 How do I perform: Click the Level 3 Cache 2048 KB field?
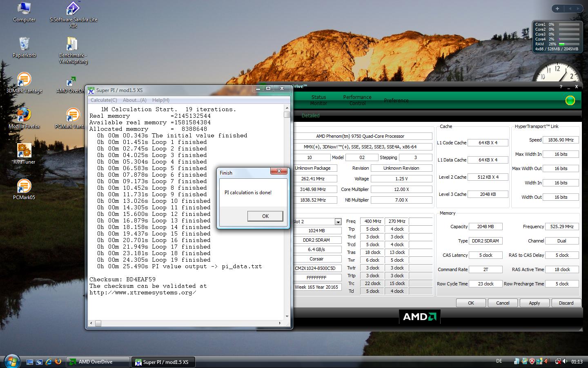tap(488, 194)
